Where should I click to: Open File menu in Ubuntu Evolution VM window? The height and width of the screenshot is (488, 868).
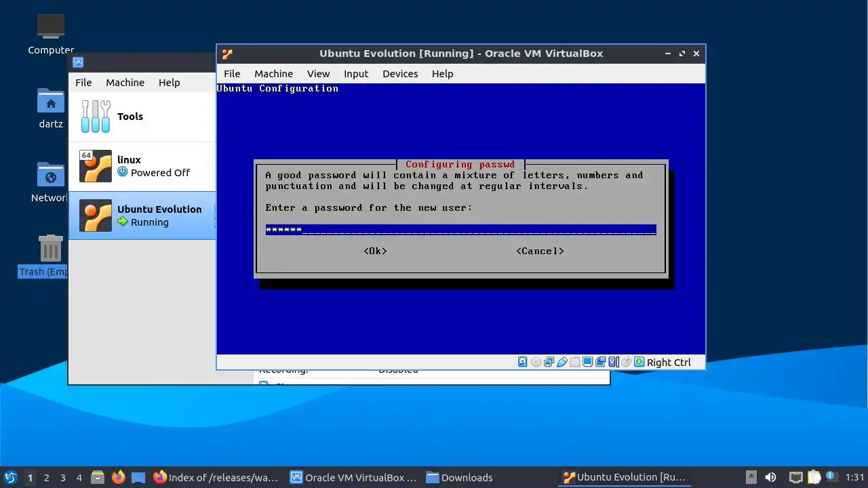[232, 74]
